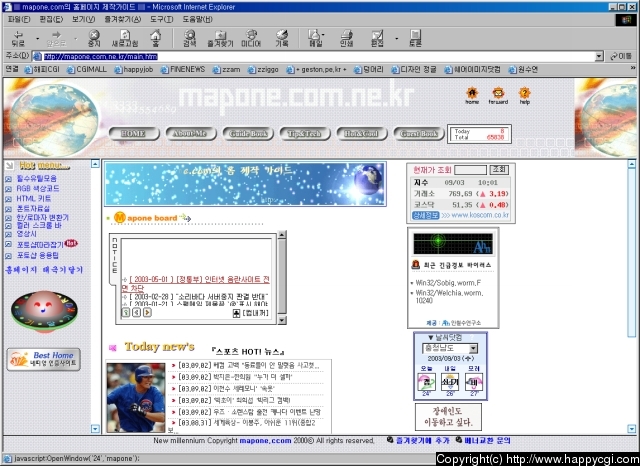This screenshot has width=640, height=466.
Task: Click today's weather icon in the weather widget
Action: [x=427, y=382]
